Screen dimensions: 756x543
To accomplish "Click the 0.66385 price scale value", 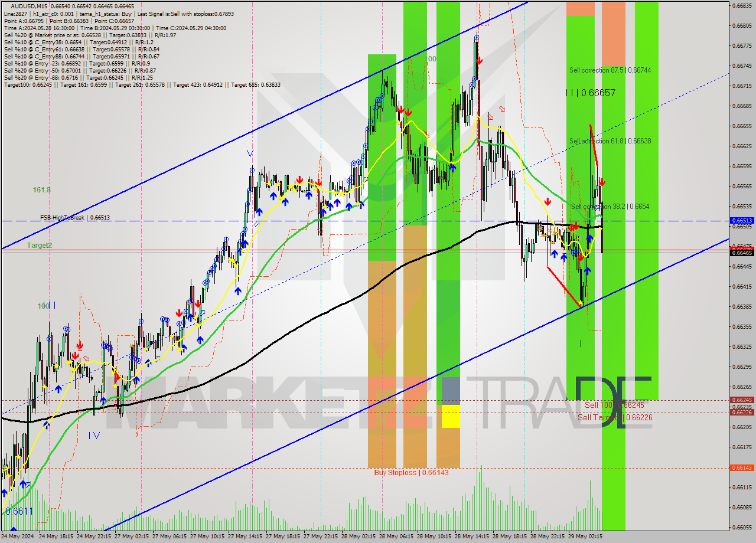I will [742, 307].
